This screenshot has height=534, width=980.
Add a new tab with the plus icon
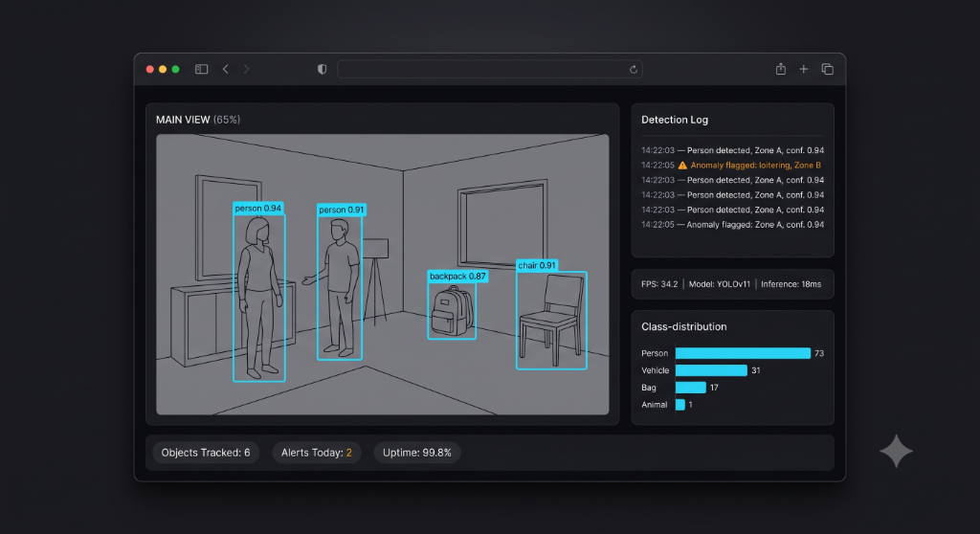[804, 69]
